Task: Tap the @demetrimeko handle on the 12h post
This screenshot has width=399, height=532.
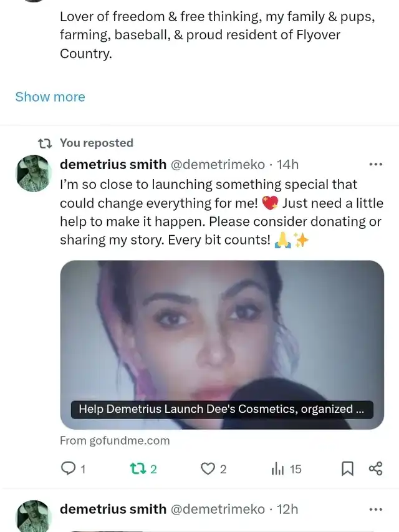Action: (218, 510)
